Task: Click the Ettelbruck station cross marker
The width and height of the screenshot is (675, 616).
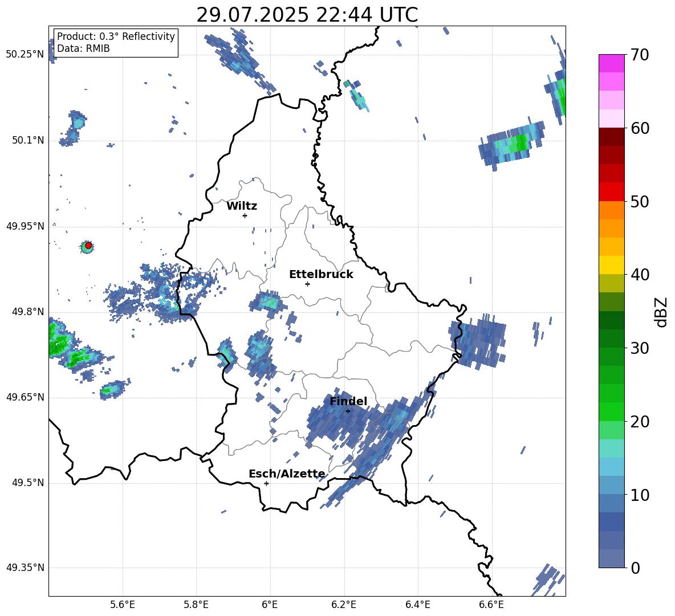Action: [307, 284]
